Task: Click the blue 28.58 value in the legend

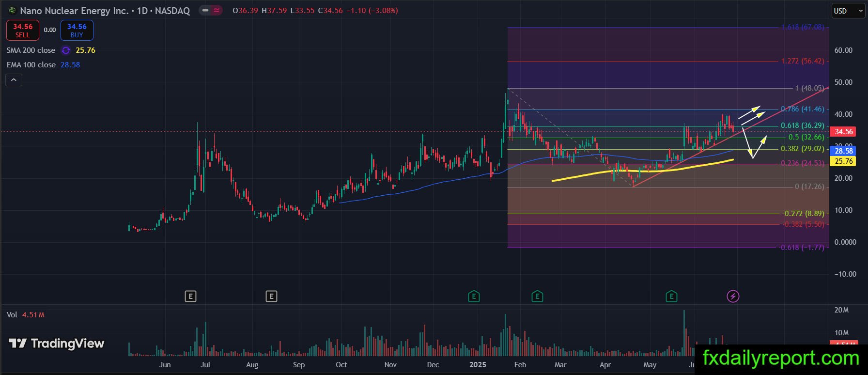Action: click(70, 65)
